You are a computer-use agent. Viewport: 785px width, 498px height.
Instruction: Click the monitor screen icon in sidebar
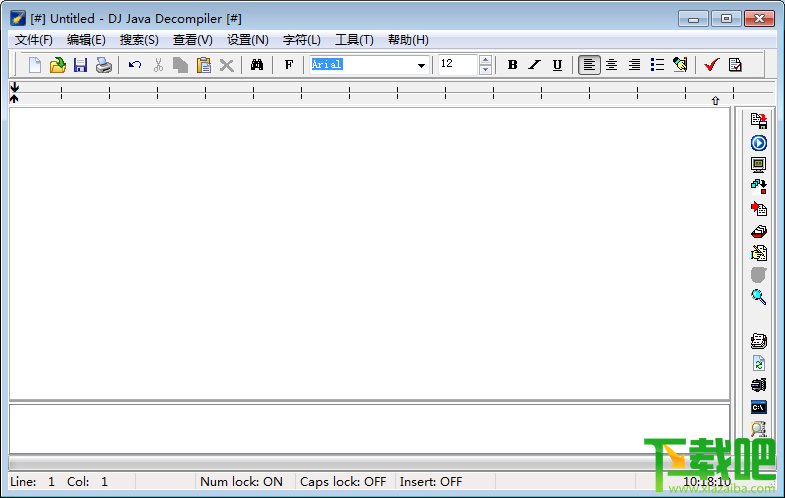(758, 165)
